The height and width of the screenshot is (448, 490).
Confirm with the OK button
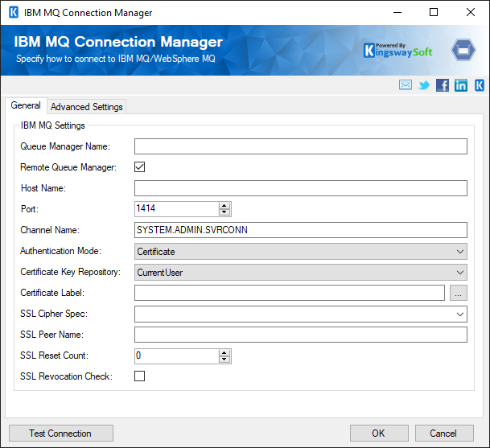[379, 434]
